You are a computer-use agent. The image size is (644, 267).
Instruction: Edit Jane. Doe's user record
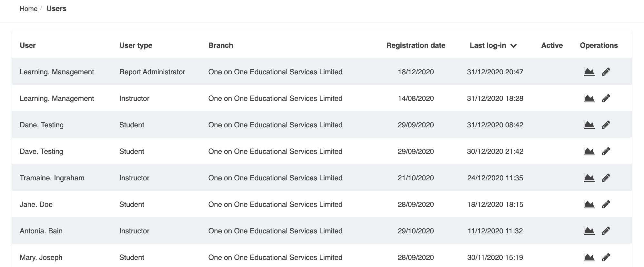(x=606, y=204)
